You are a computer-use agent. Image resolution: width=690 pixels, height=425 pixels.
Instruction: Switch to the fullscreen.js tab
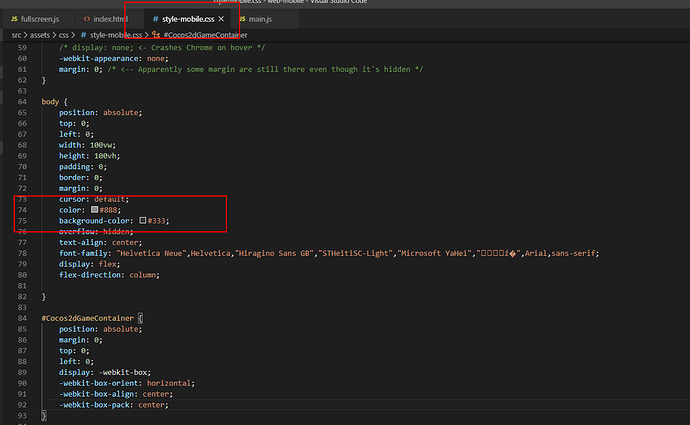[42, 19]
